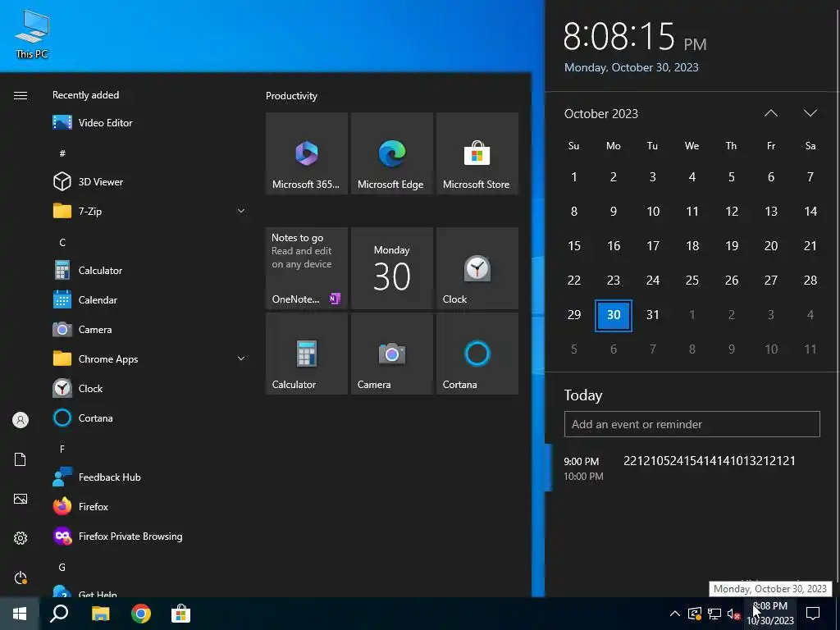This screenshot has width=840, height=630.
Task: Open taskbar Search magnifier
Action: [x=59, y=614]
